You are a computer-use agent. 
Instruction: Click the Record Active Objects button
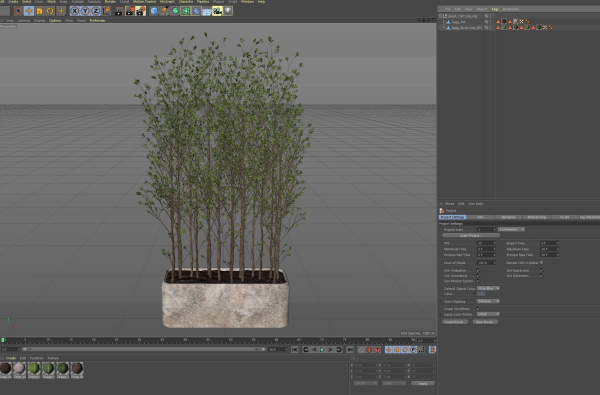click(361, 349)
